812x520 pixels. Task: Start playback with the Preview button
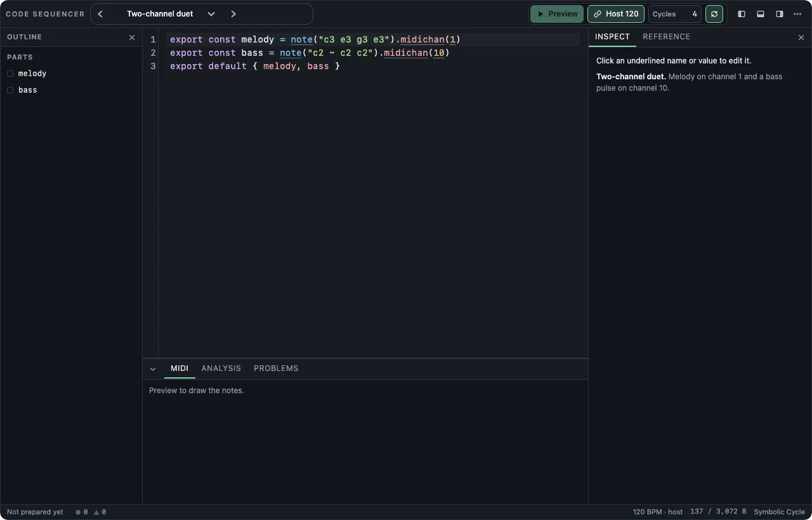coord(557,14)
